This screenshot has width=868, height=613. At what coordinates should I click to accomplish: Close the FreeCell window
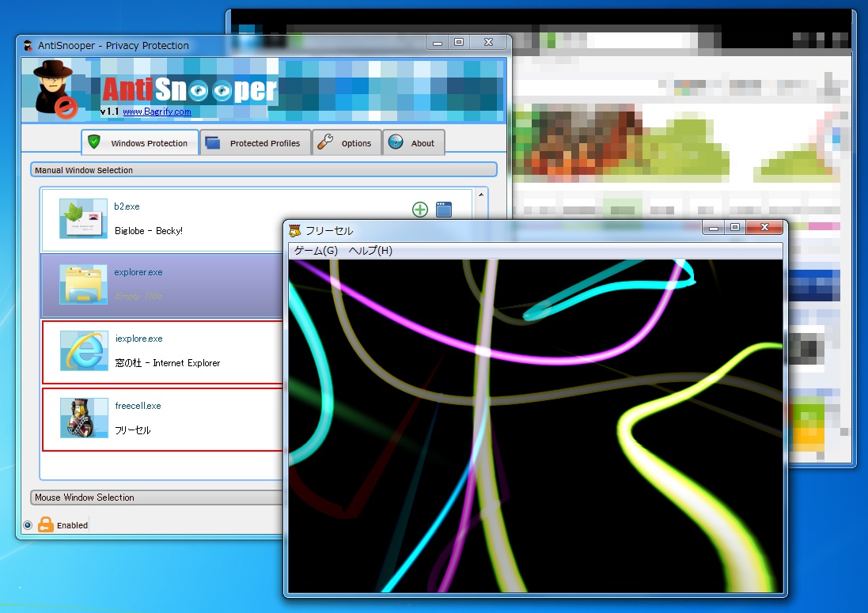point(764,227)
